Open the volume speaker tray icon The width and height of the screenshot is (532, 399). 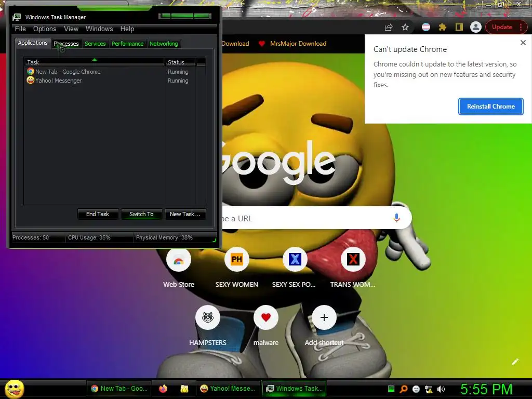441,389
